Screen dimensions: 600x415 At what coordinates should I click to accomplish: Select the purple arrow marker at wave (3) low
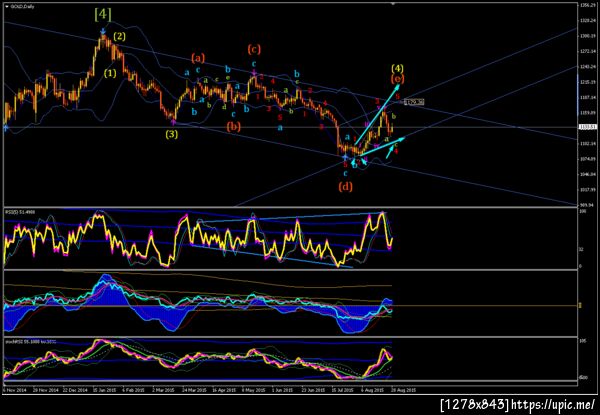point(173,122)
